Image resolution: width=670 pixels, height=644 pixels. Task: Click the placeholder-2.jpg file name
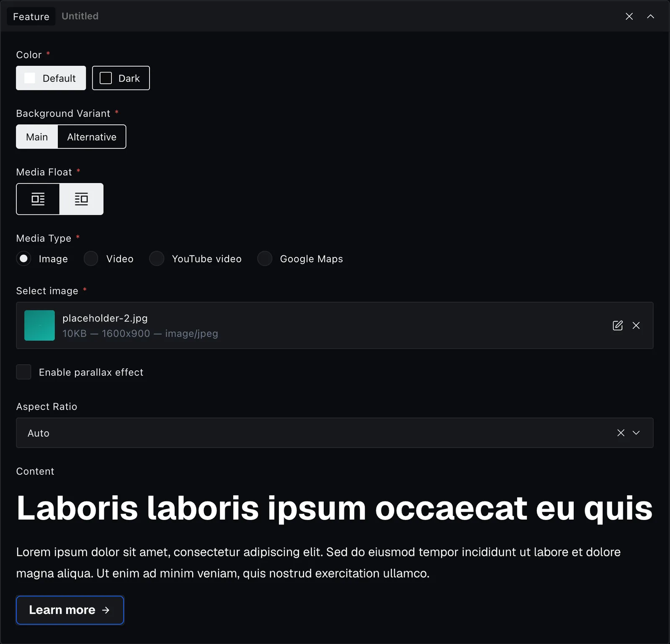coord(105,318)
